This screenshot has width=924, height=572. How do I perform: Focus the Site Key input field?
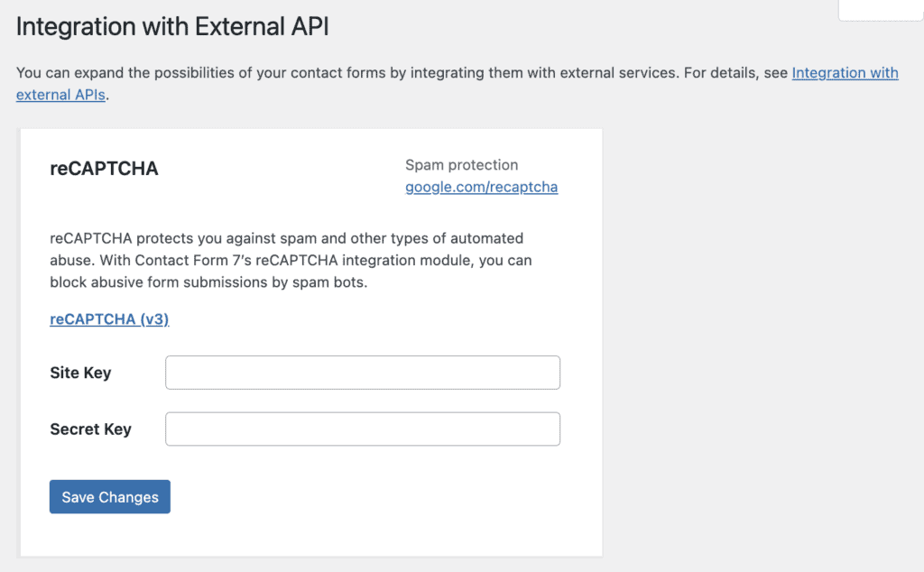coord(363,373)
